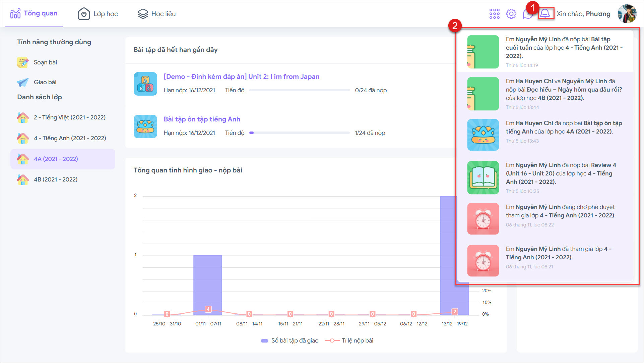Click the Giao bài paper plane icon

[23, 82]
